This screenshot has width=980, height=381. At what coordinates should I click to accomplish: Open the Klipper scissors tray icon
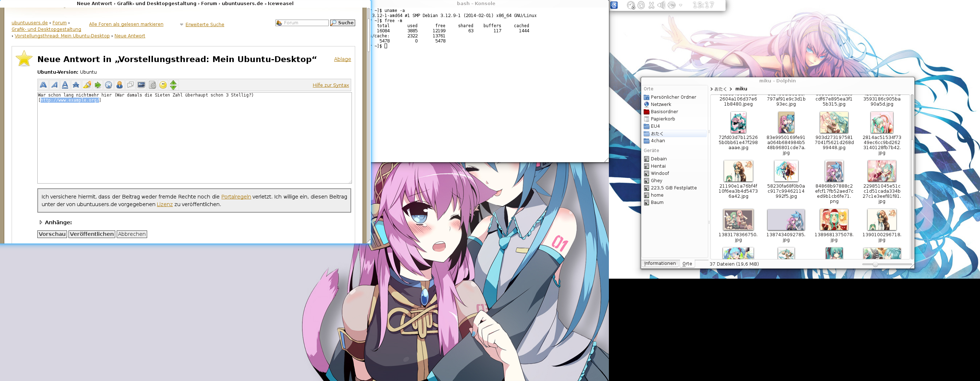pyautogui.click(x=651, y=5)
